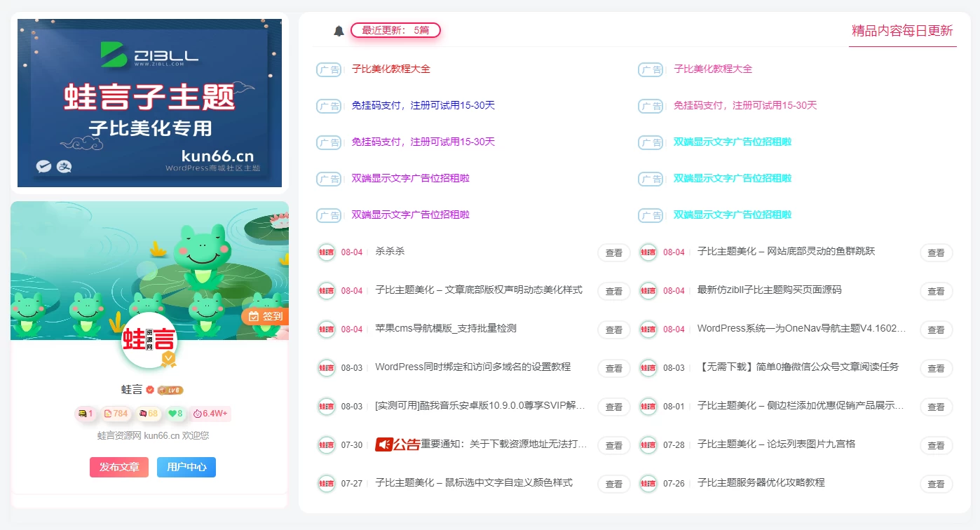Click 蛙言 icon beside 【无需下载】 post
The height and width of the screenshot is (530, 980).
[x=648, y=367]
